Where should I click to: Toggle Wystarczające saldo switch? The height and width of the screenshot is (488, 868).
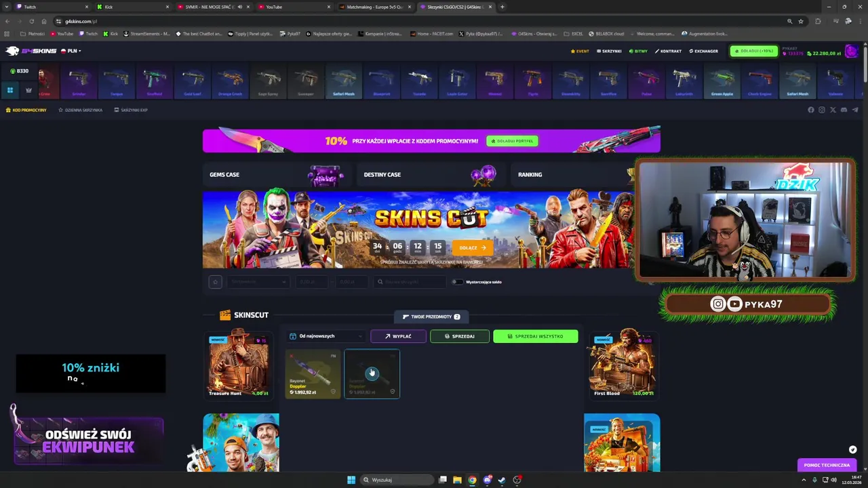(x=458, y=282)
